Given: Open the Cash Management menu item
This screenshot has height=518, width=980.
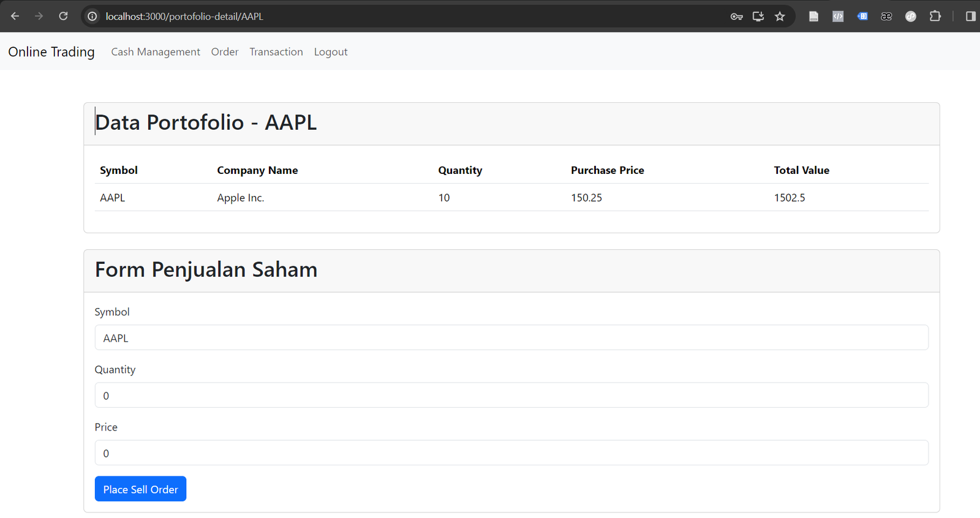Looking at the screenshot, I should (156, 52).
